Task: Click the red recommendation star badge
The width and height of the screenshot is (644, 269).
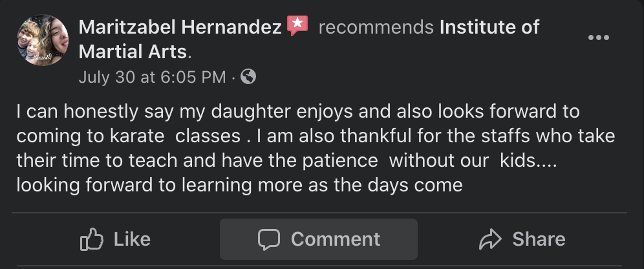Action: tap(297, 26)
